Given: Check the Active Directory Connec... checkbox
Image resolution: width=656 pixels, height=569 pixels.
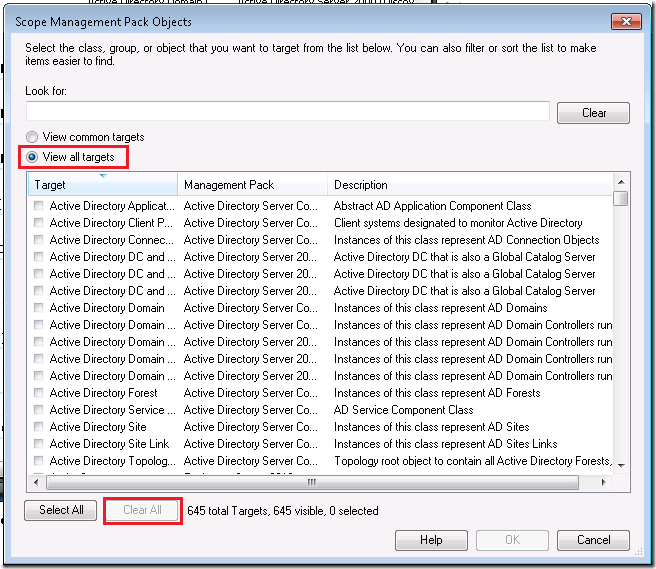Looking at the screenshot, I should pyautogui.click(x=38, y=239).
